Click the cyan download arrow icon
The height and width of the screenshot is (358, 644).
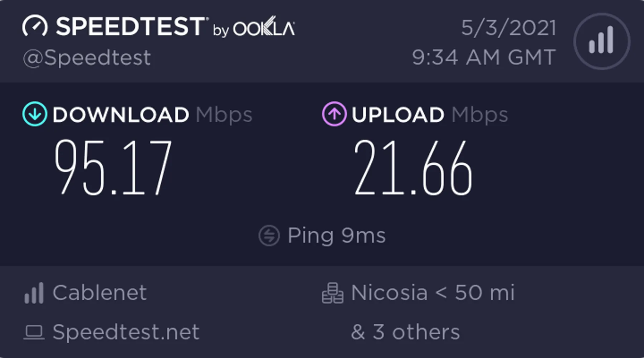[x=35, y=114]
